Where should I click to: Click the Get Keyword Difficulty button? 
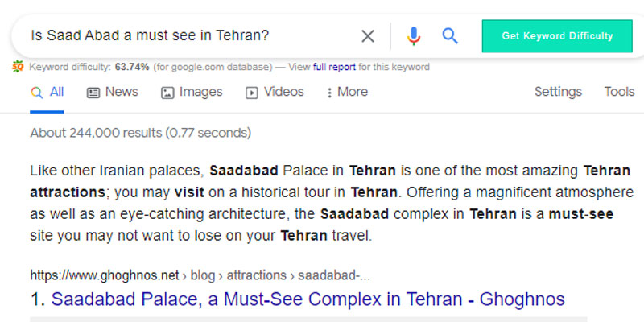pyautogui.click(x=557, y=36)
